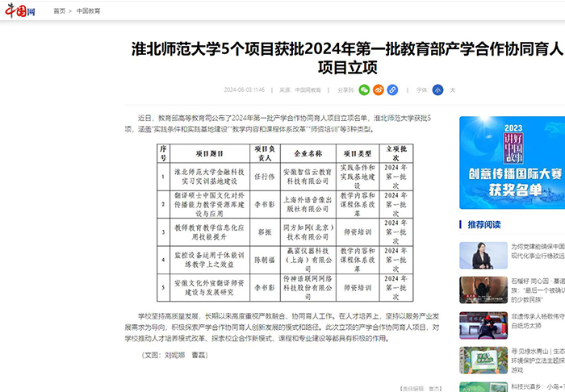Open the 2023 创意传播国际大赛 banner
565x392 pixels.
coord(512,164)
